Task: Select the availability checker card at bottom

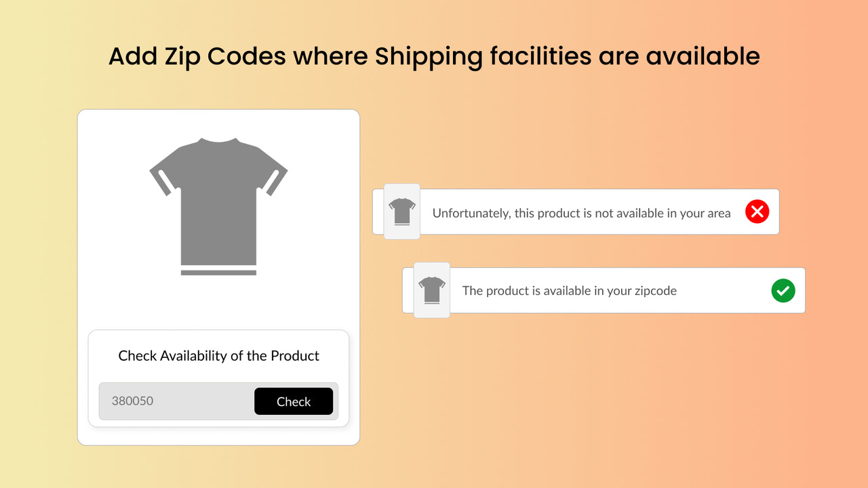Action: click(x=218, y=378)
